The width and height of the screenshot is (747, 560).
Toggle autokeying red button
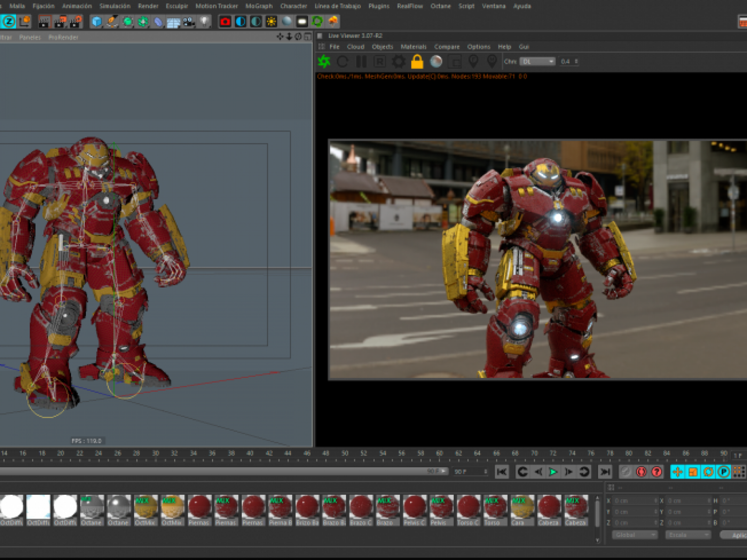click(x=641, y=472)
